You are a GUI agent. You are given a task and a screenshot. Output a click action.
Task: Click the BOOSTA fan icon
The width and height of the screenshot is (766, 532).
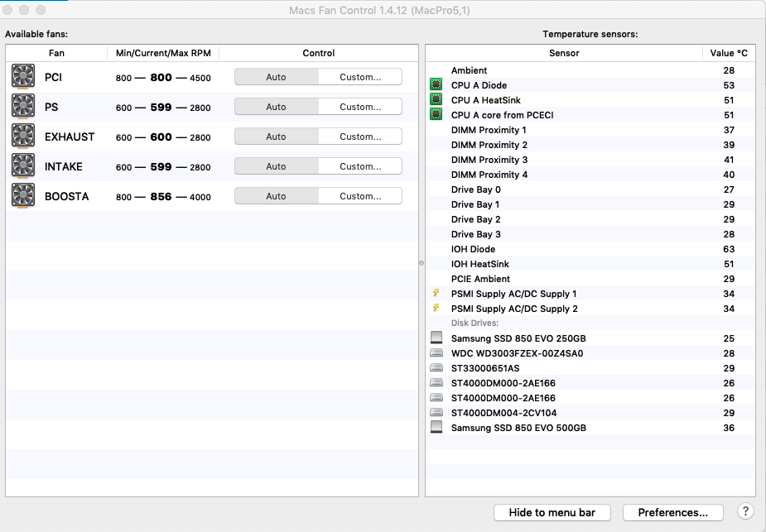coord(23,196)
